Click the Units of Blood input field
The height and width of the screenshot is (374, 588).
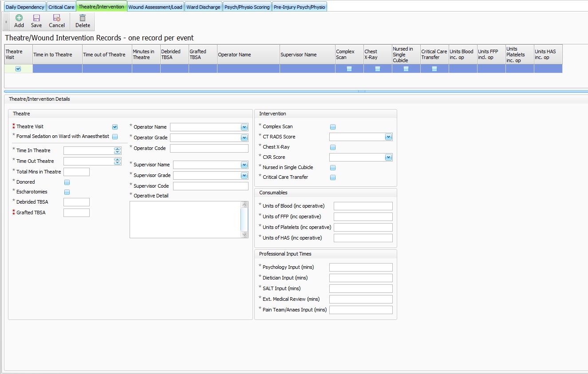click(x=363, y=206)
